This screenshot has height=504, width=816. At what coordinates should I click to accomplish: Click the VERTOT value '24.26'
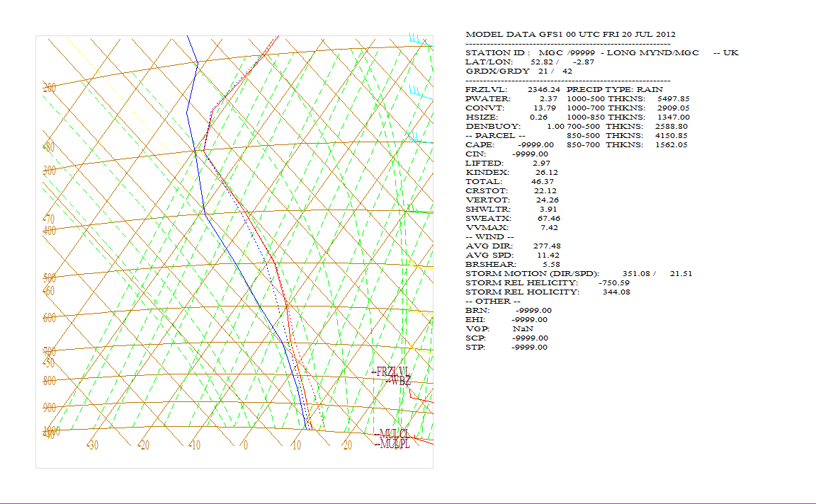click(547, 200)
